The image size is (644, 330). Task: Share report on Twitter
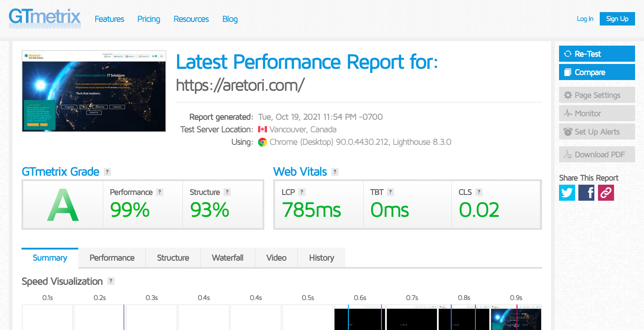[567, 193]
